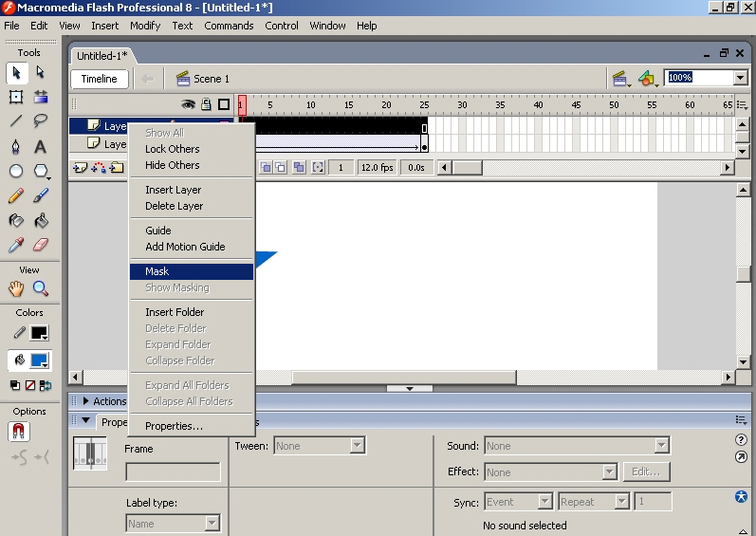This screenshot has height=536, width=756.
Task: Choose Properties... in context menu
Action: (x=192, y=426)
